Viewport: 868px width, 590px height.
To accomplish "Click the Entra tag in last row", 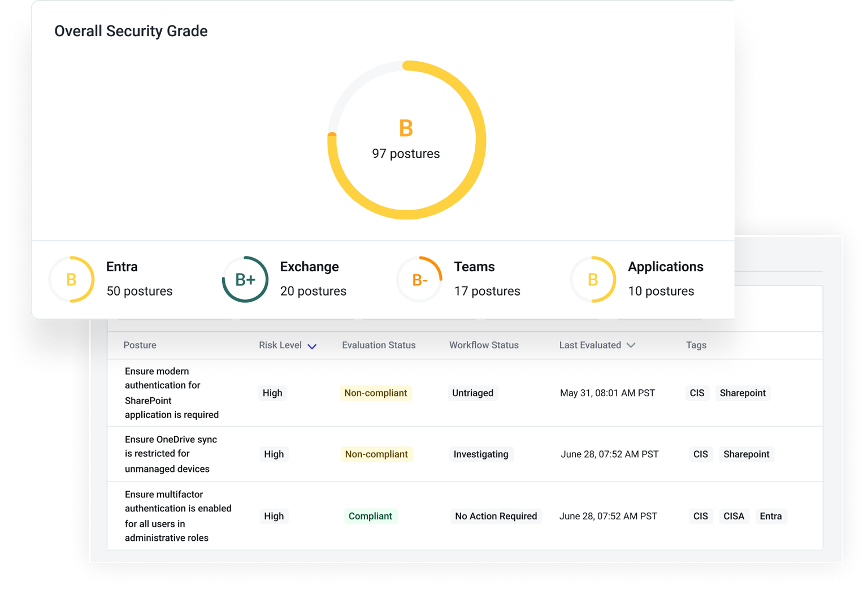I will pyautogui.click(x=770, y=516).
